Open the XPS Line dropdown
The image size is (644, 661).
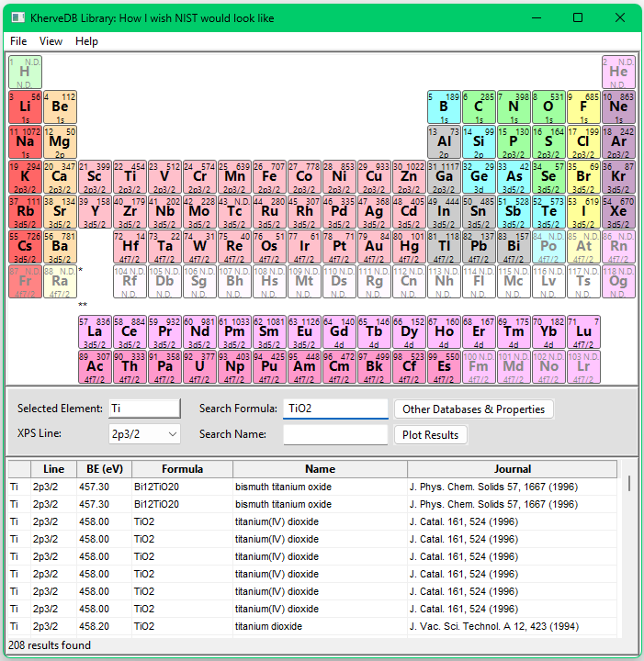(x=144, y=434)
